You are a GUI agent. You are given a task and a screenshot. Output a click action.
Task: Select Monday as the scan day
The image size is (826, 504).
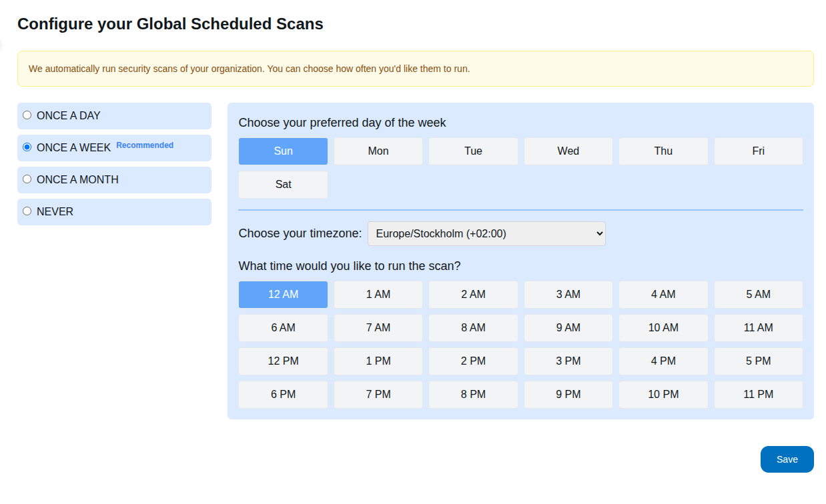[378, 151]
